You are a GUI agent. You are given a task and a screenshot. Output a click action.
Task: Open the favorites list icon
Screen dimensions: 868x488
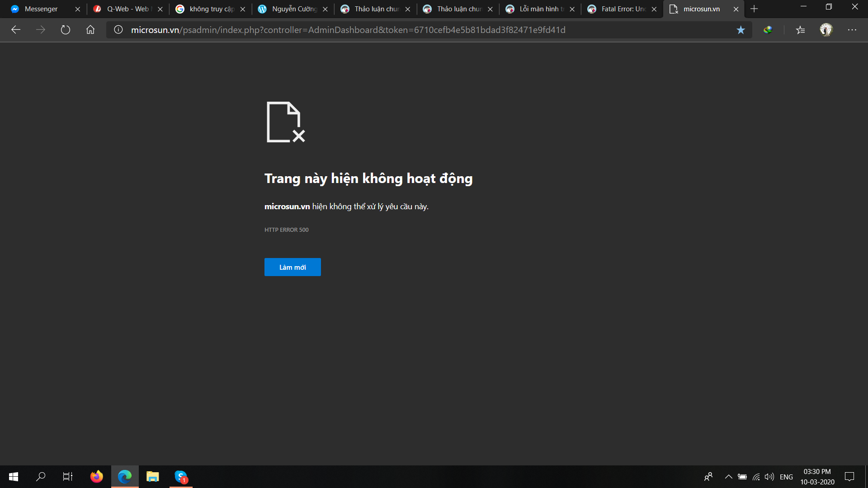tap(801, 30)
